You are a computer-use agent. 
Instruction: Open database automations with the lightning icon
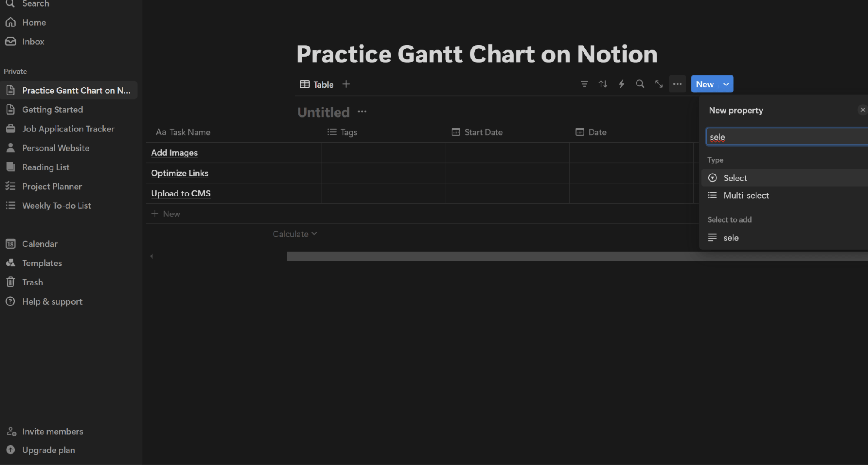pyautogui.click(x=621, y=84)
